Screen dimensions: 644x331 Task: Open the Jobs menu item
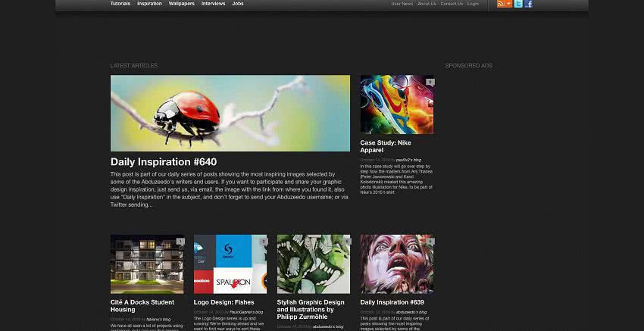coord(238,4)
